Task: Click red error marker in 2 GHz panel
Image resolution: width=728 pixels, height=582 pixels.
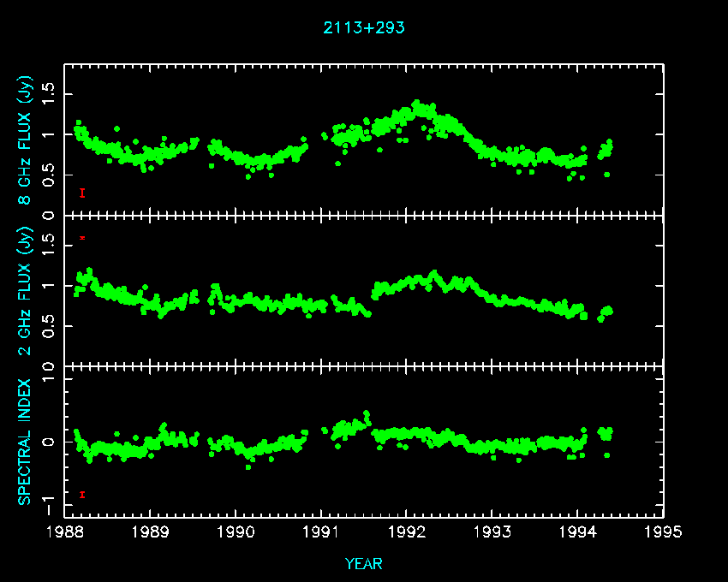Action: pyautogui.click(x=82, y=237)
